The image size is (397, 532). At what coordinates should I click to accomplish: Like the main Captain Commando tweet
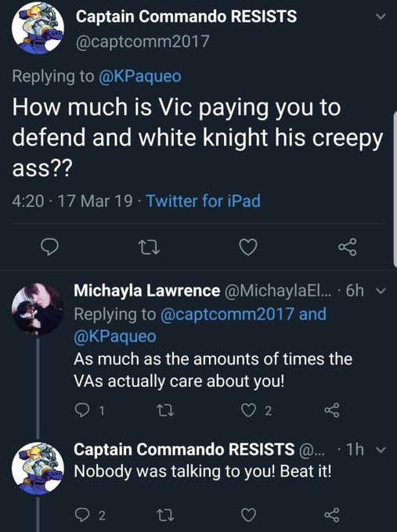coord(248,247)
